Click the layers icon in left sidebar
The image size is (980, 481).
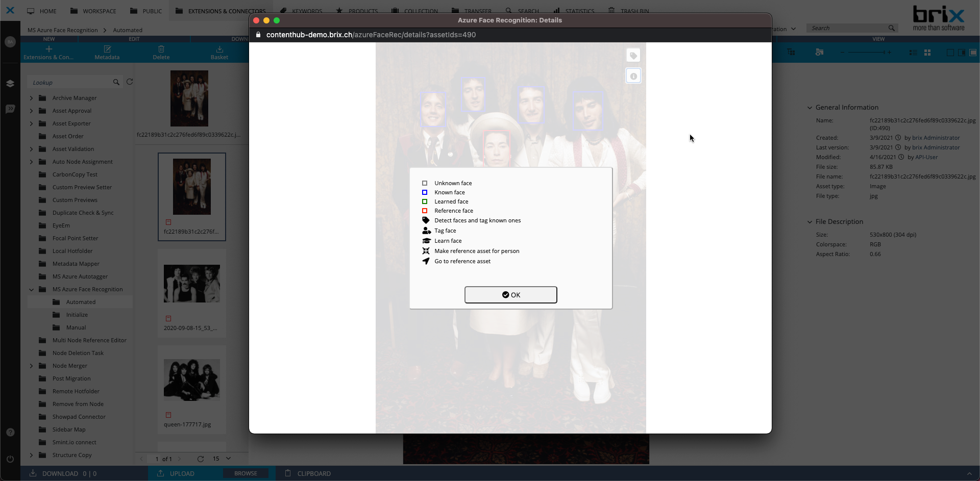[x=10, y=84]
